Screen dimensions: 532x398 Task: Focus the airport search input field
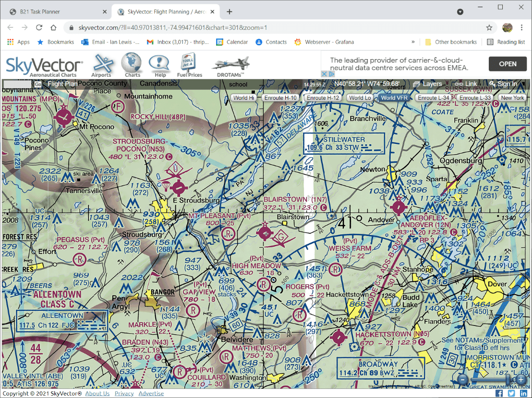coord(18,84)
